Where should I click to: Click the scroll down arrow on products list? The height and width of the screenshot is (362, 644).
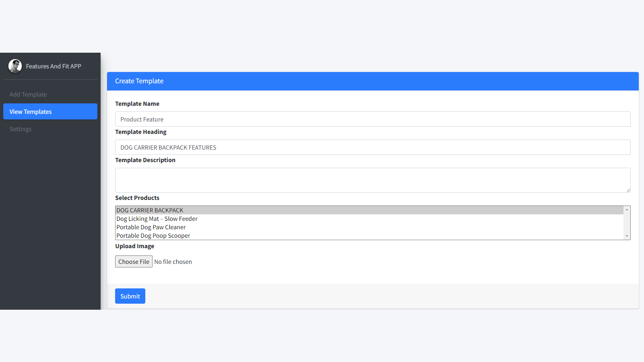[627, 236]
